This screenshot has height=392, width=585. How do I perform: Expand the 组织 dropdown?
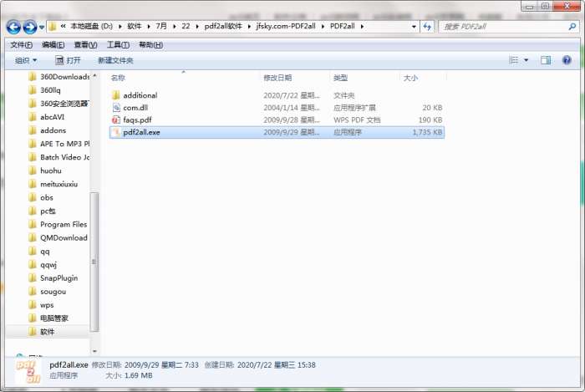[x=26, y=60]
